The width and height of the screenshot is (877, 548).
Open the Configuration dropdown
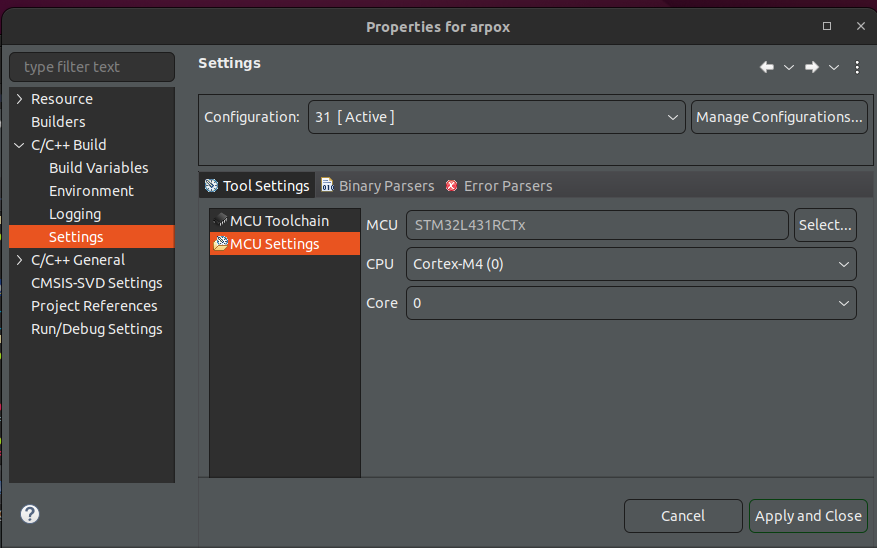click(x=496, y=117)
